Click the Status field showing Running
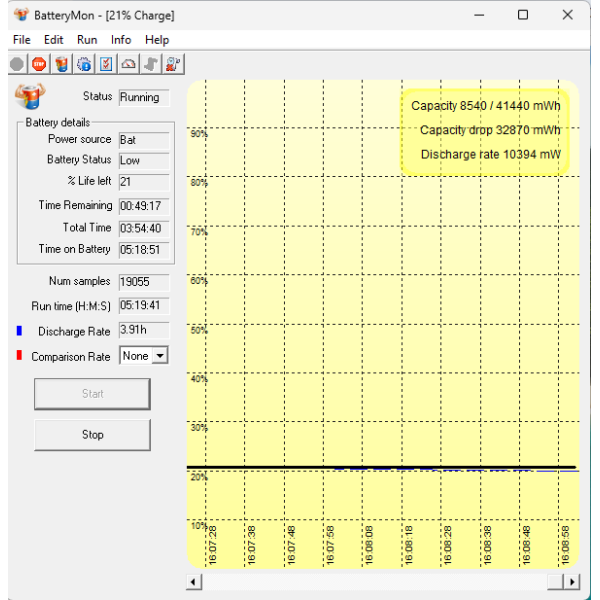The image size is (600, 600). pos(144,98)
